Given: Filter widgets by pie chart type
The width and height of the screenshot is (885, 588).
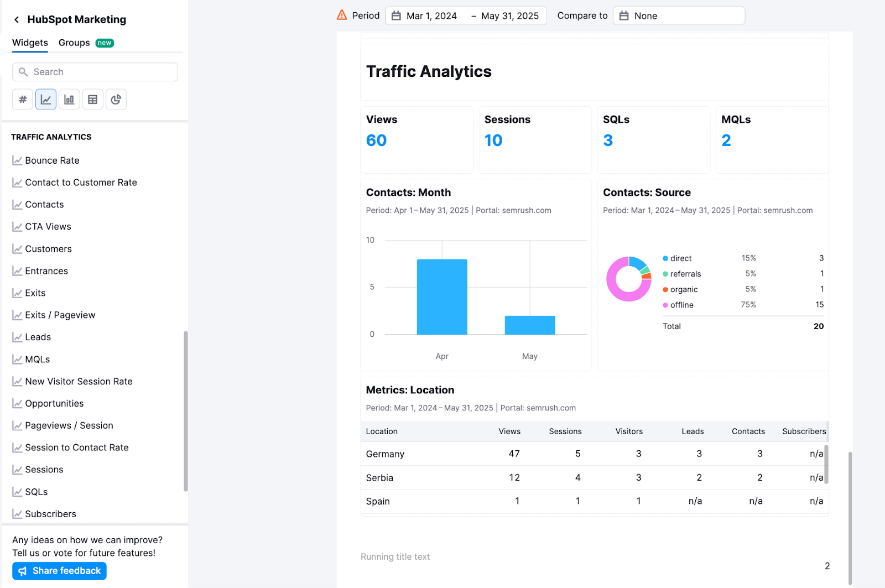Looking at the screenshot, I should click(x=116, y=99).
